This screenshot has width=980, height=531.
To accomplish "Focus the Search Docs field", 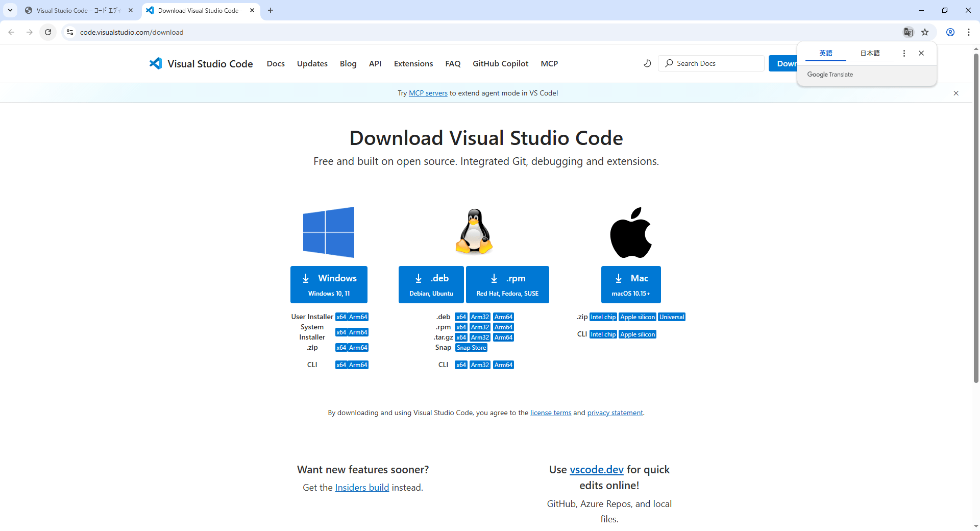I will (x=711, y=63).
